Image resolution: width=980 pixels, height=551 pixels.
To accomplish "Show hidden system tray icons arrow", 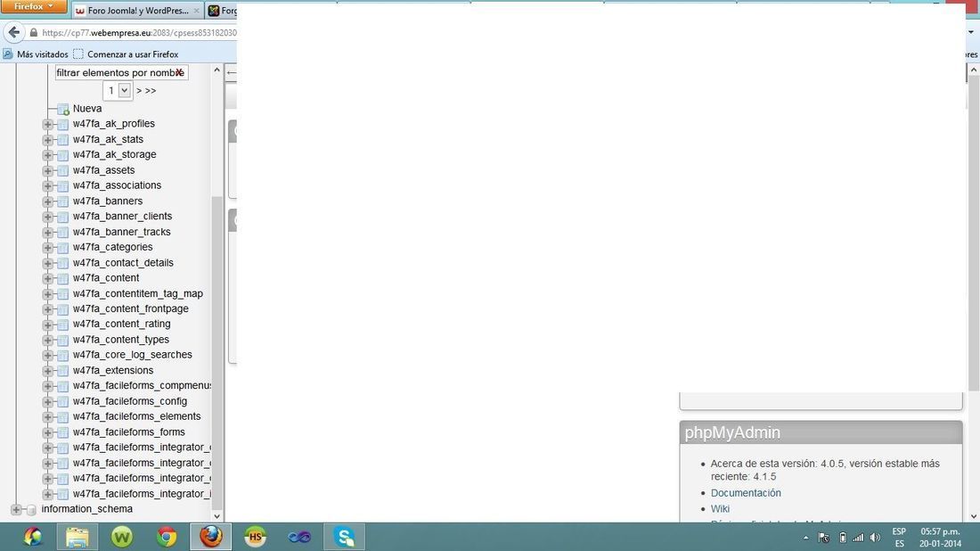I will pyautogui.click(x=805, y=538).
